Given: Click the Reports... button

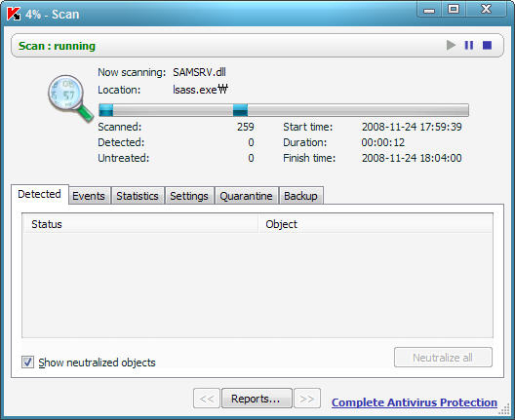Looking at the screenshot, I should coord(257,399).
